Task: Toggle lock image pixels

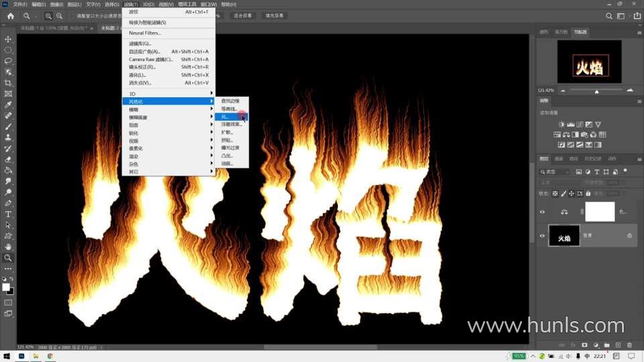Action: 563,193
